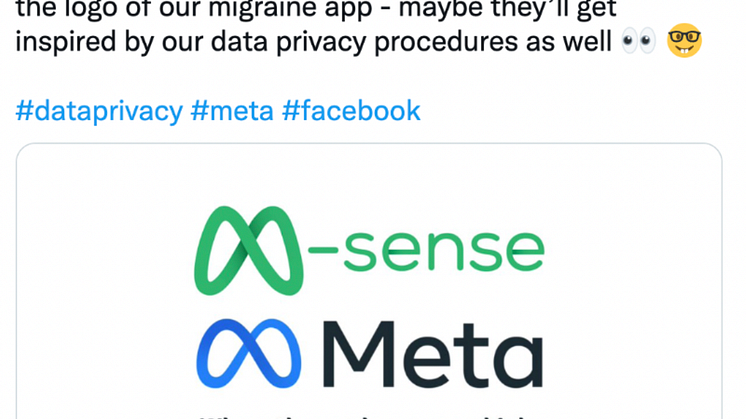746x419 pixels.
Task: Click the nerd face emoji
Action: click(684, 43)
